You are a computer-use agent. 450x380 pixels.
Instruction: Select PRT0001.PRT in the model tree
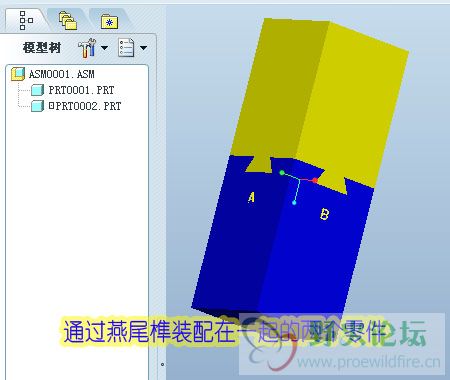81,90
